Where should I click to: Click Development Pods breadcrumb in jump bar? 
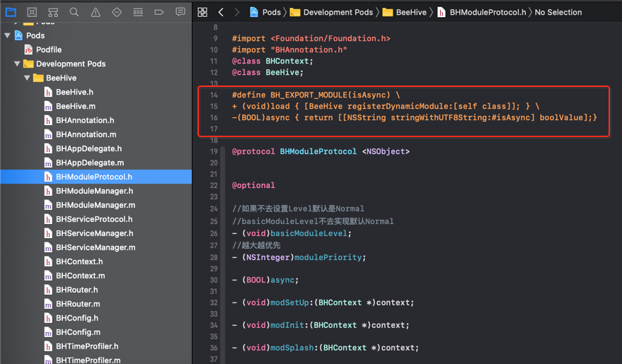coord(338,12)
